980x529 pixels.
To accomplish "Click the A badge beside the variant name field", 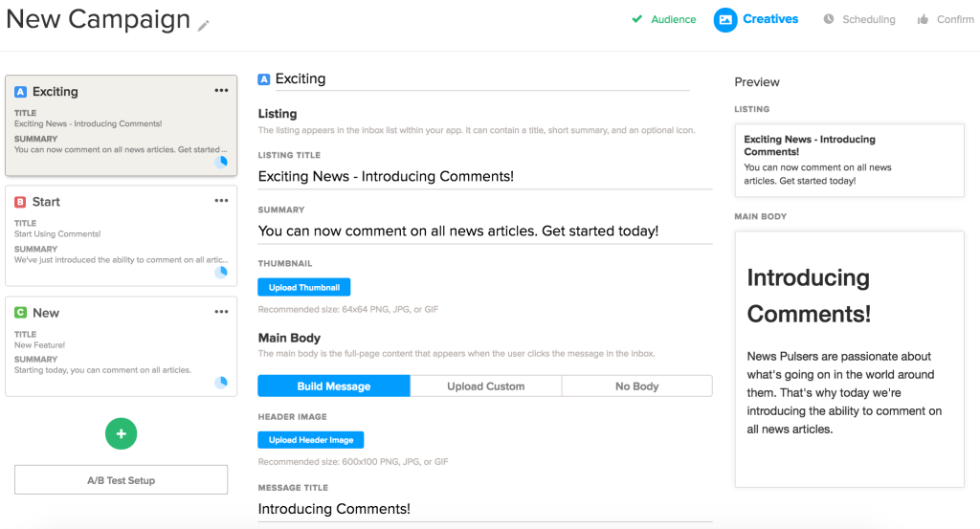I will tap(264, 79).
